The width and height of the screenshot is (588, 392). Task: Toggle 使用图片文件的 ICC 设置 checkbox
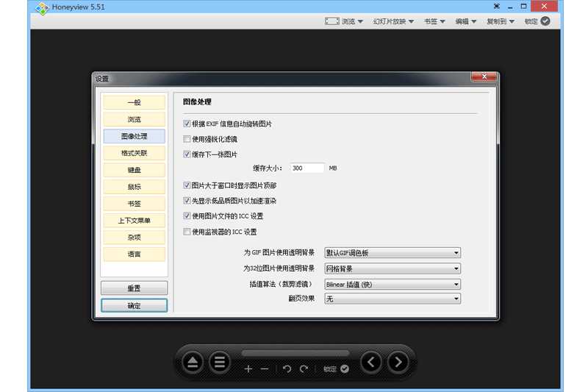(x=187, y=216)
